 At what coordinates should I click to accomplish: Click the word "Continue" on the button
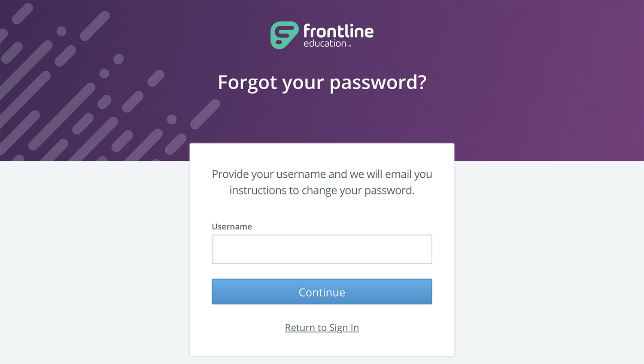(x=322, y=292)
